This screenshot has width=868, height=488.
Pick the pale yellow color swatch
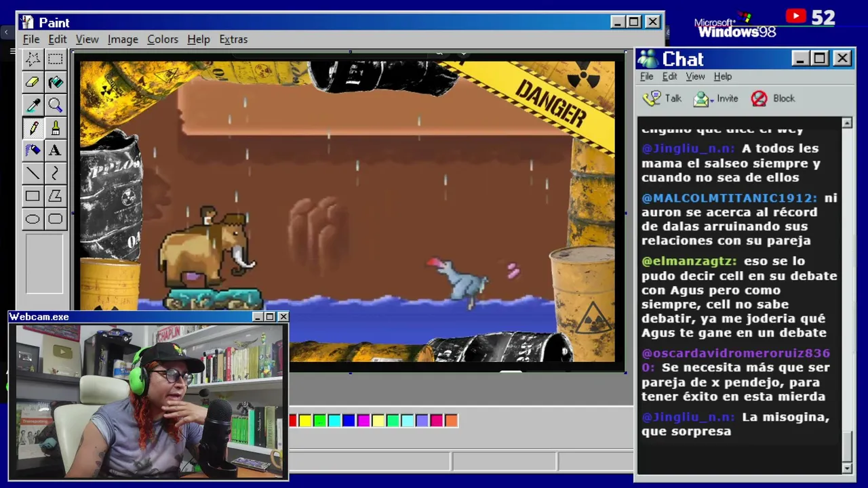click(x=378, y=421)
